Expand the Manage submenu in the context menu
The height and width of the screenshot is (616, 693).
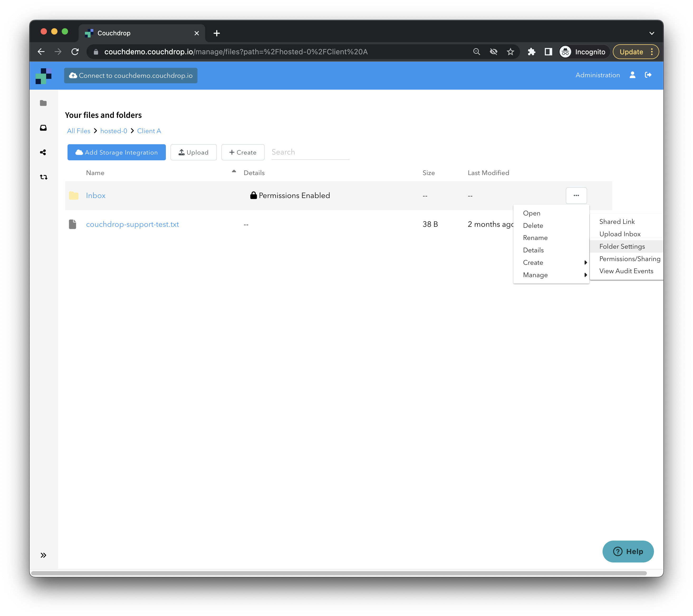click(551, 275)
